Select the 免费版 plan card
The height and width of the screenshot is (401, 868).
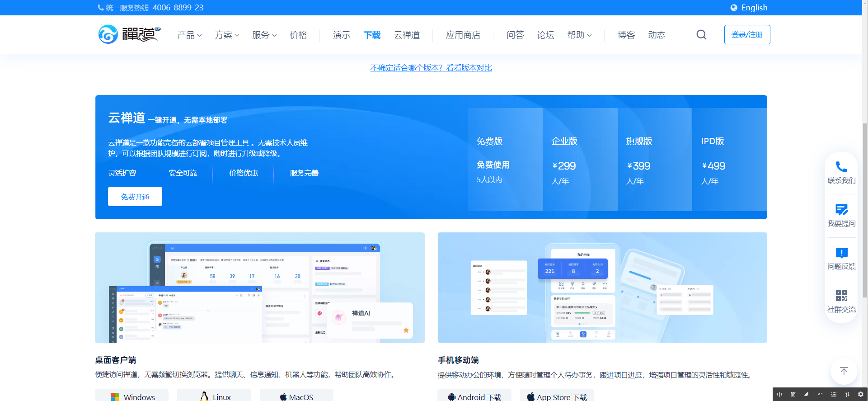point(505,159)
